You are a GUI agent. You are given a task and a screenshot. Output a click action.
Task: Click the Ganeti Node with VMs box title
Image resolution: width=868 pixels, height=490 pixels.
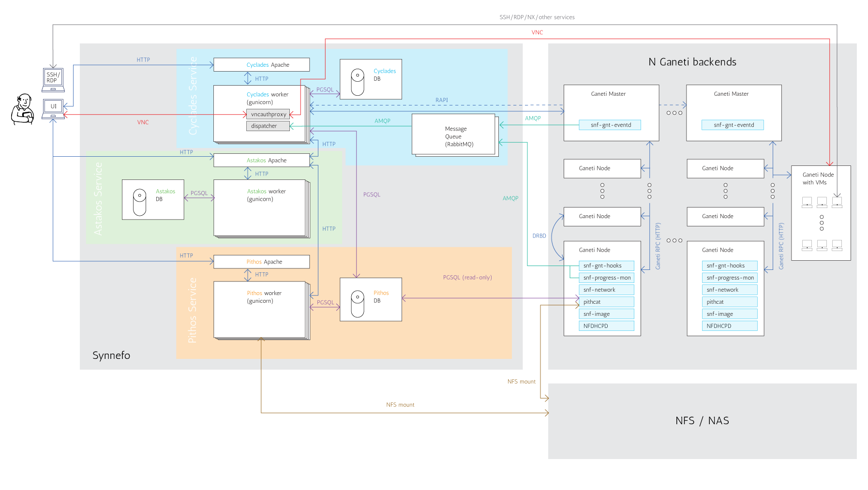coord(818,178)
